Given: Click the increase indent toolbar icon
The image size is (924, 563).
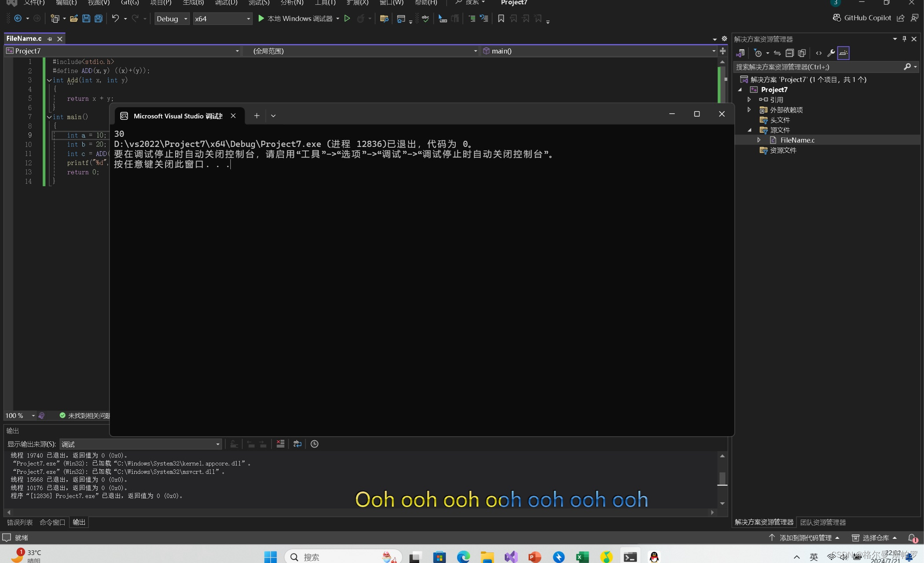Looking at the screenshot, I should [x=472, y=18].
